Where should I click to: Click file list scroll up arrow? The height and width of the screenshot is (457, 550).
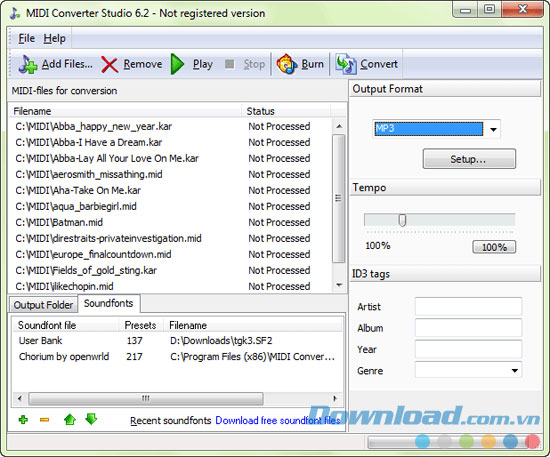coord(339,126)
